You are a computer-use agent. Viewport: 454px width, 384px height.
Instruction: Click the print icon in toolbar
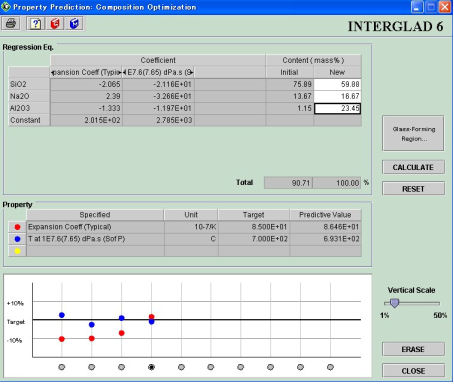11,24
